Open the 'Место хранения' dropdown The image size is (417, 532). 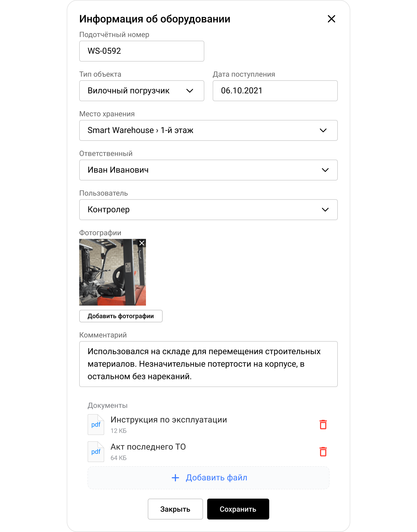[323, 130]
